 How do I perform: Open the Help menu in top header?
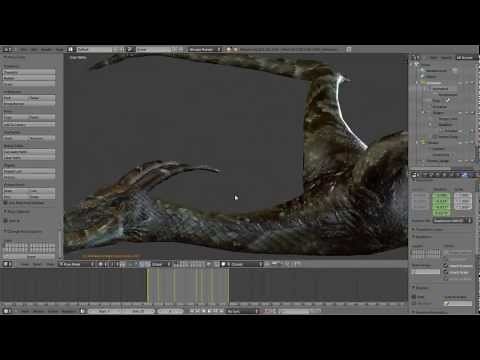tap(59, 49)
